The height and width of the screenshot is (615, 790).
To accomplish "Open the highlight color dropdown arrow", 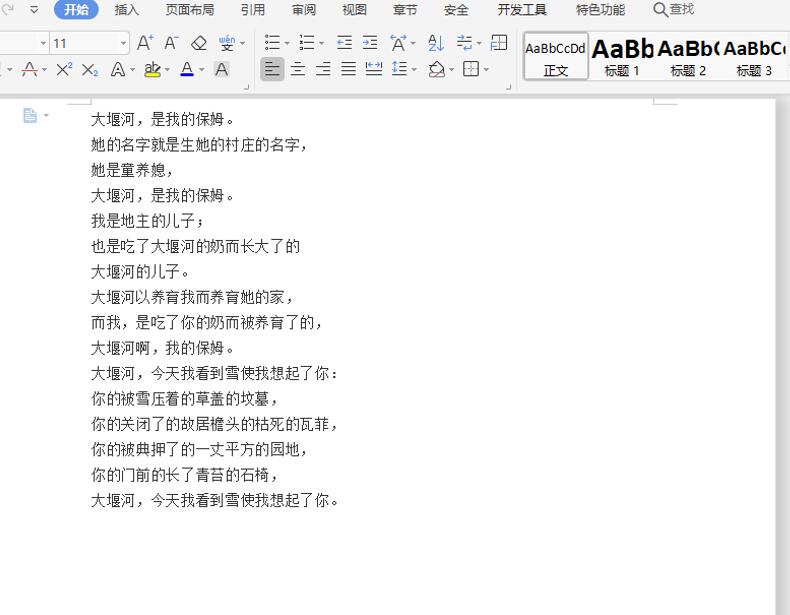I will (167, 70).
